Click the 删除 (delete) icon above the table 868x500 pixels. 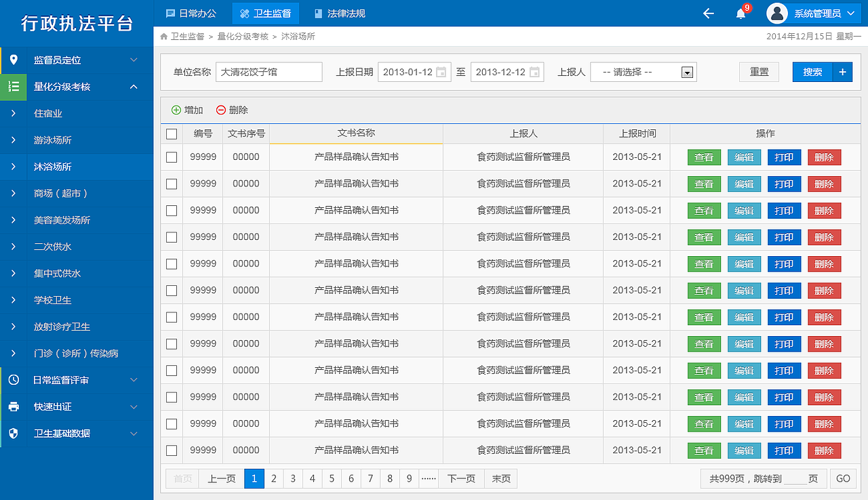(x=222, y=109)
